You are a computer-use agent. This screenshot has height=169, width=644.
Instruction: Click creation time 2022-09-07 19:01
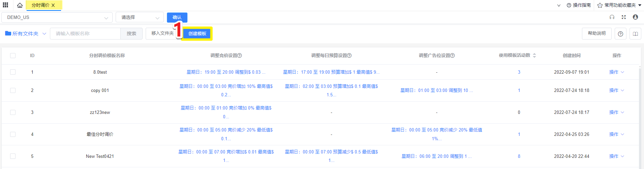click(572, 72)
